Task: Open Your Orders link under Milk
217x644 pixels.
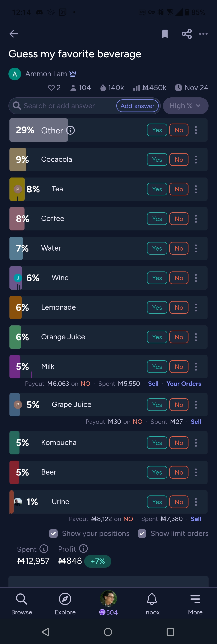Action: click(x=184, y=384)
